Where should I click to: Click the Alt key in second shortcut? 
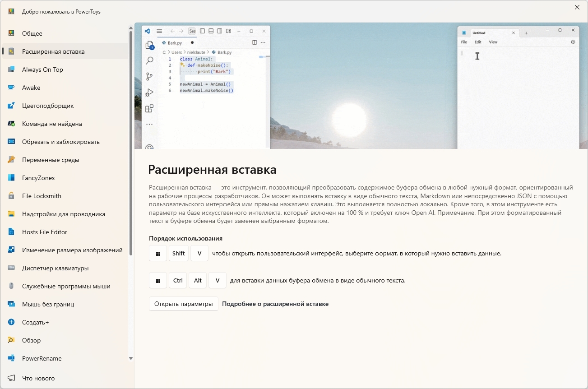pos(198,280)
